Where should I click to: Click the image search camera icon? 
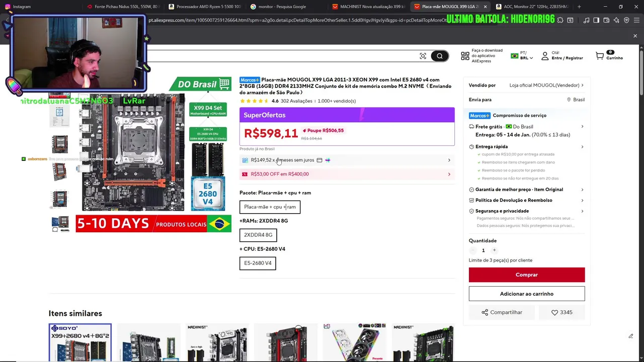423,56
